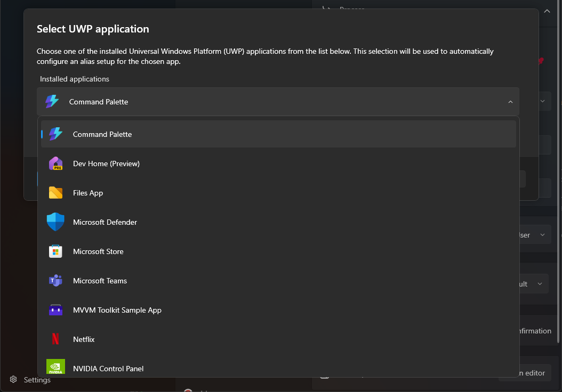562x392 pixels.
Task: Click the Command Palette icon in dropdown list
Action: click(55, 134)
